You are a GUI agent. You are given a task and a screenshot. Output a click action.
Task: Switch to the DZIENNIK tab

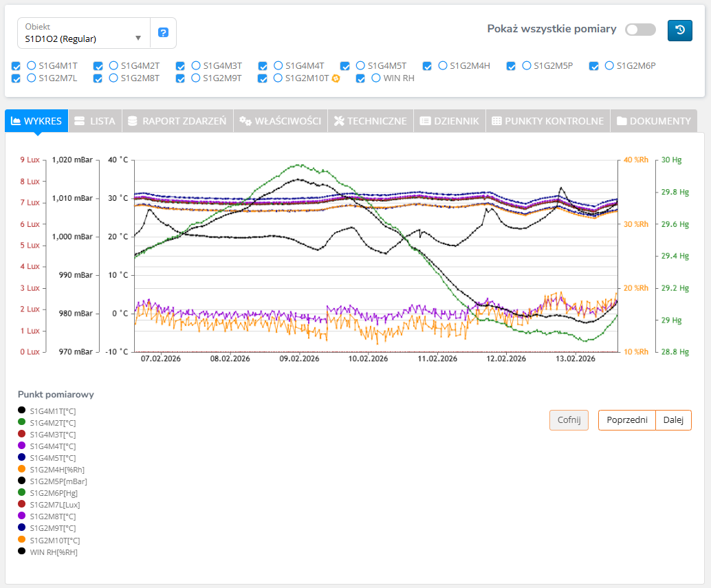pos(449,121)
